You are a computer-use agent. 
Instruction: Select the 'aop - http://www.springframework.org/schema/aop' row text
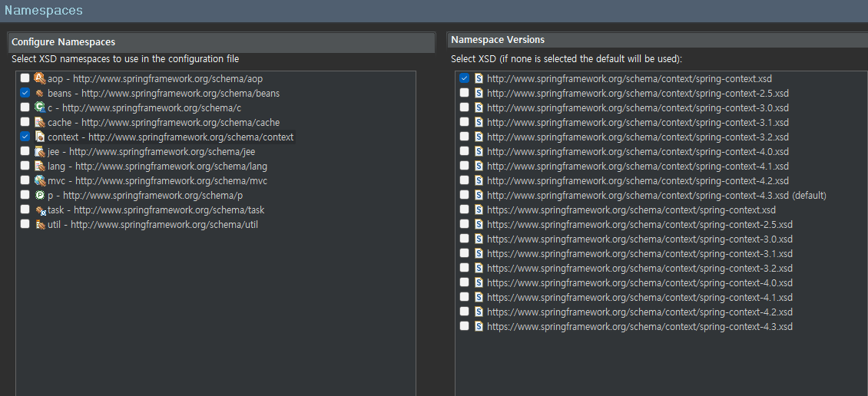tap(155, 79)
